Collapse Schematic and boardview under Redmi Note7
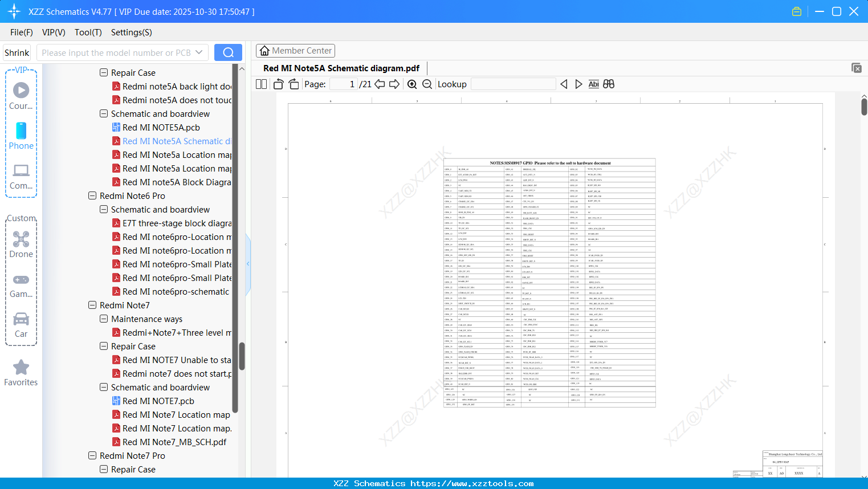The height and width of the screenshot is (489, 868). (x=104, y=387)
